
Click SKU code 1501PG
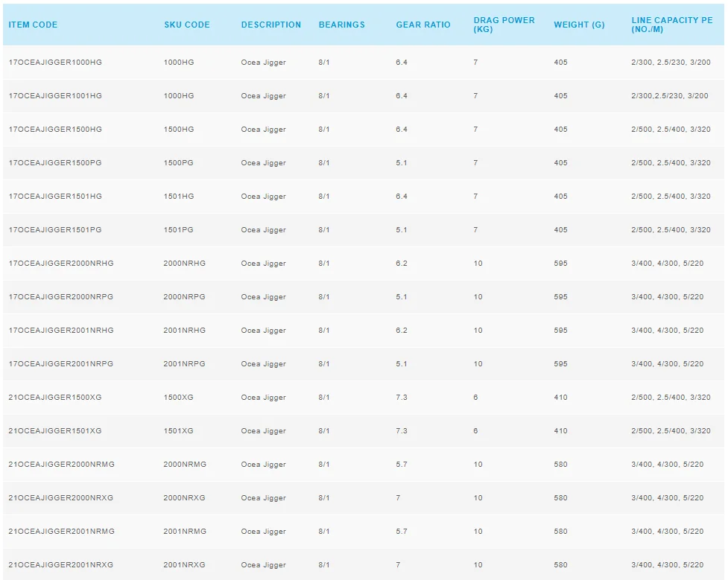pyautogui.click(x=178, y=229)
